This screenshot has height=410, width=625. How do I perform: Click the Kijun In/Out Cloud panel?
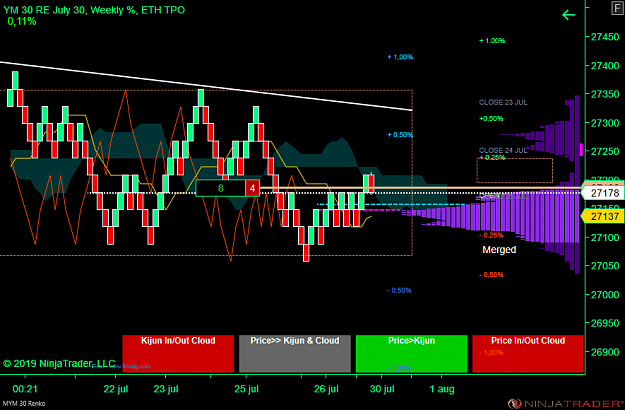coord(178,354)
